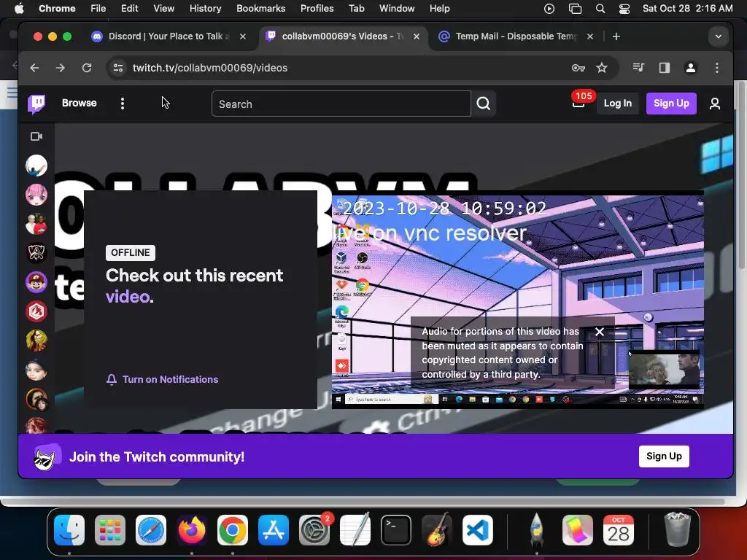Click the menu bar clock

(x=687, y=9)
